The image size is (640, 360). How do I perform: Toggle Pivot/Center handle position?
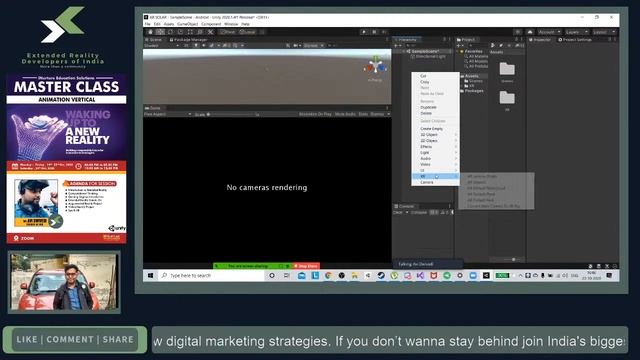(227, 32)
